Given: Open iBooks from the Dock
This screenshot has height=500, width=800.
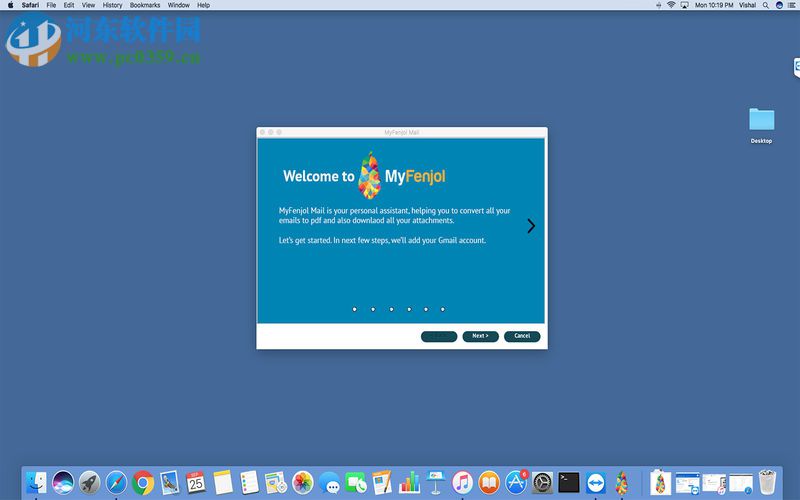Looking at the screenshot, I should tap(489, 482).
